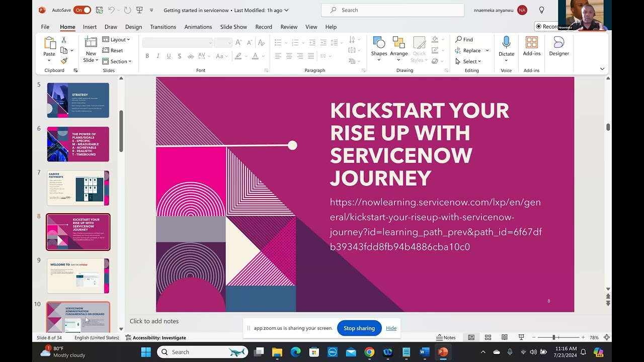Open Google Chrome from the taskbar
The width and height of the screenshot is (644, 362).
369,352
